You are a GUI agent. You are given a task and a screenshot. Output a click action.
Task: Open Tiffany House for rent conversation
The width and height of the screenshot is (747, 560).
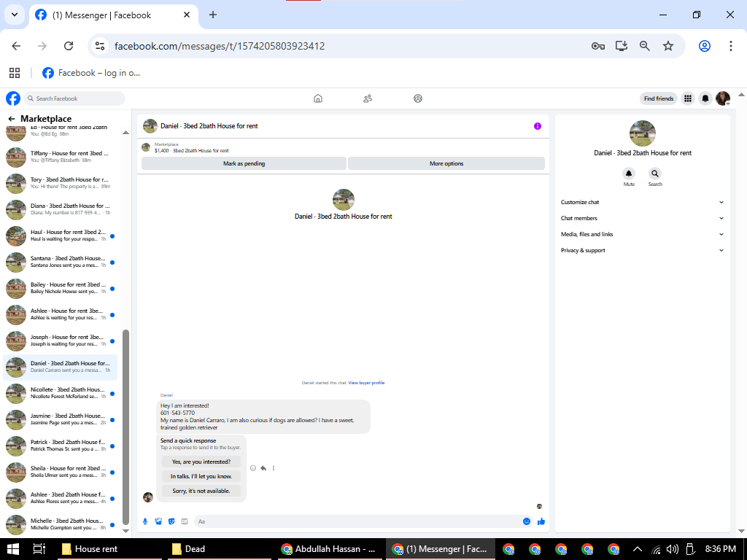[x=61, y=157]
